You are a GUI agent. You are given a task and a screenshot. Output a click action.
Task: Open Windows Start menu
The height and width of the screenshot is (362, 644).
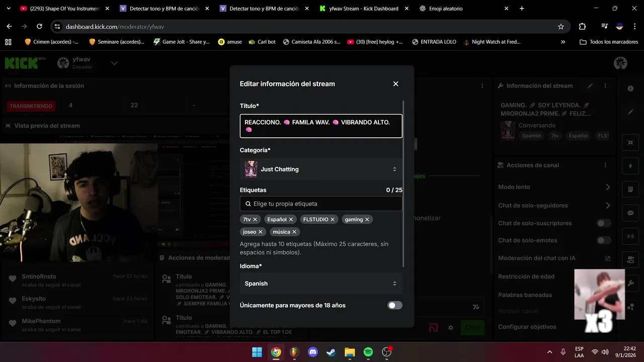click(x=257, y=352)
